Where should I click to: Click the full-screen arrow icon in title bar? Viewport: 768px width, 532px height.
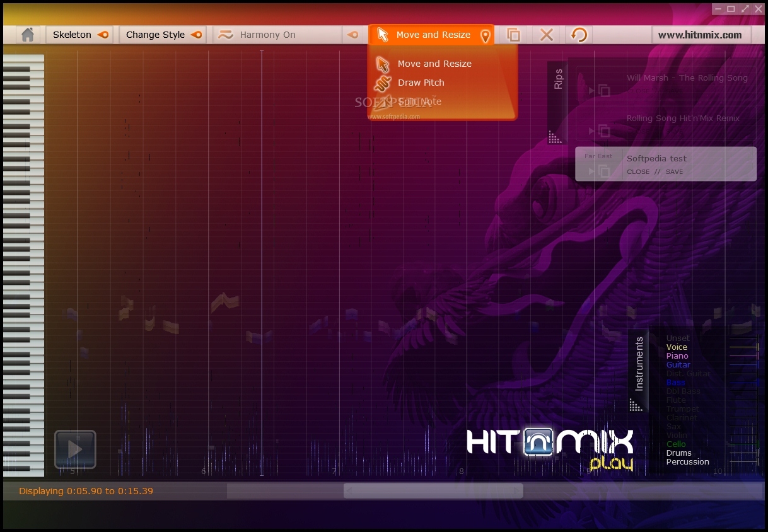[x=746, y=9]
